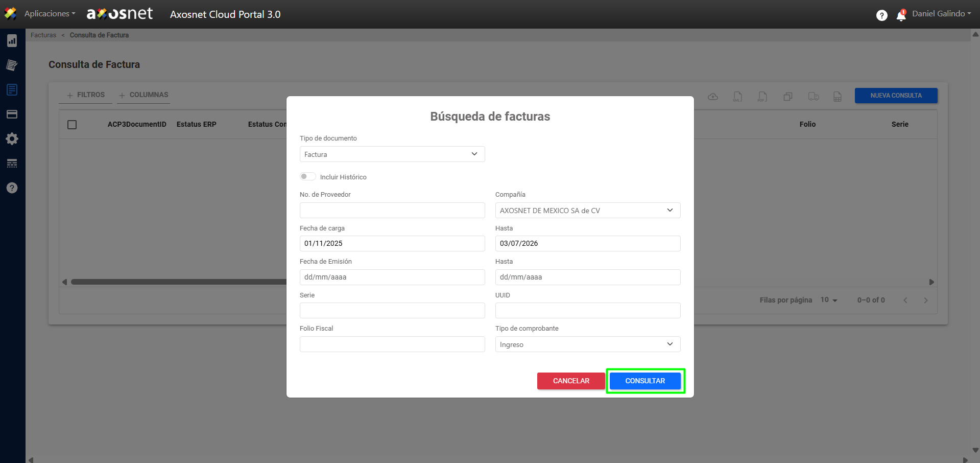Toggle the Incluir Histórico switch
This screenshot has width=980, height=463.
click(308, 177)
